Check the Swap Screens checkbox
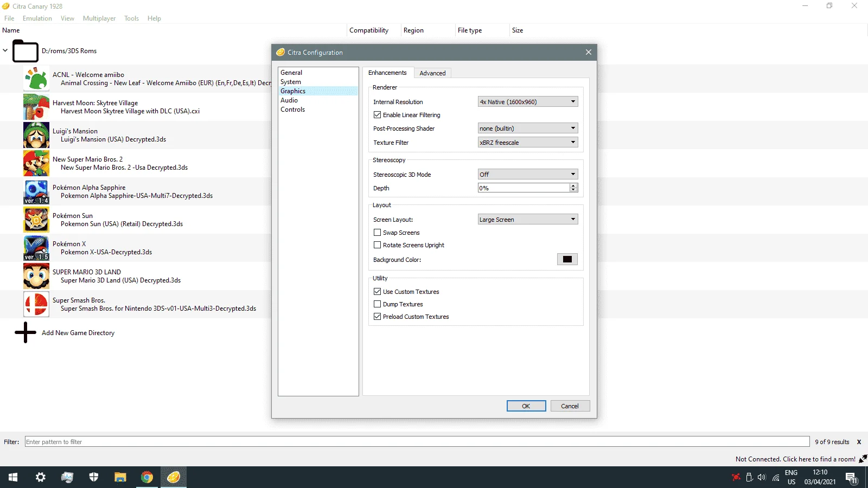The image size is (868, 488). pos(377,232)
